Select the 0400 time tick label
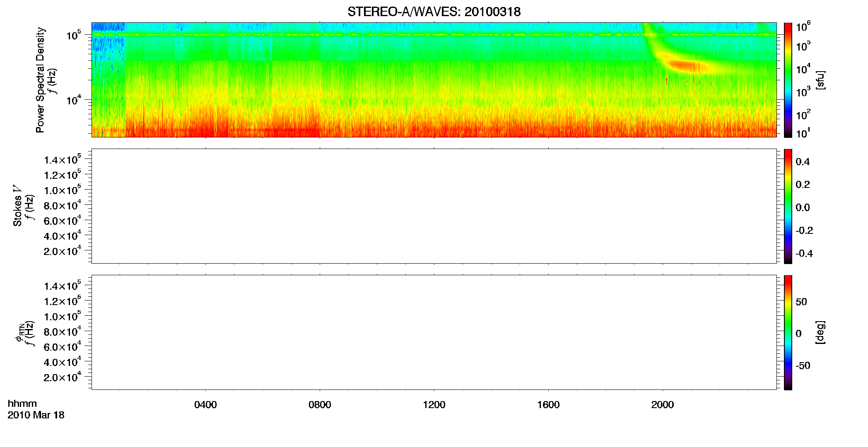This screenshot has width=868, height=447. pos(205,405)
